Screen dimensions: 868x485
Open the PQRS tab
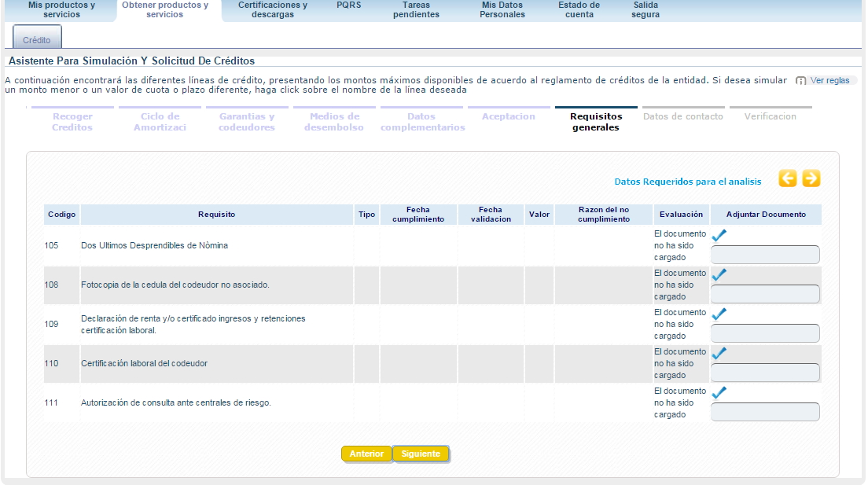[x=348, y=5]
